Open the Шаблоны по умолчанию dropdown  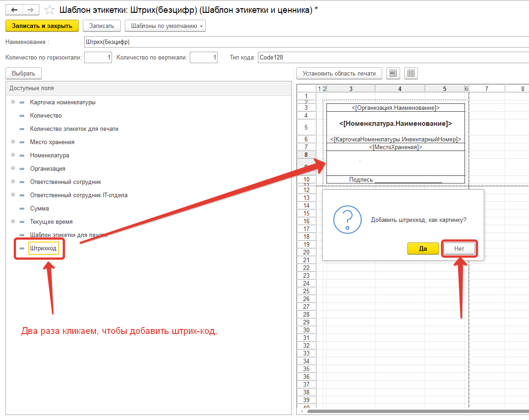[165, 26]
